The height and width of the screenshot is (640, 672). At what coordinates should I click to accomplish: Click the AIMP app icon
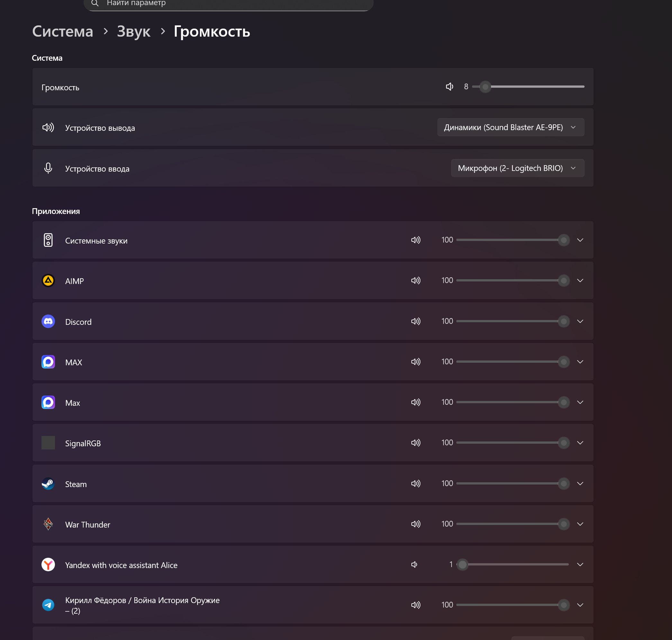(x=48, y=280)
